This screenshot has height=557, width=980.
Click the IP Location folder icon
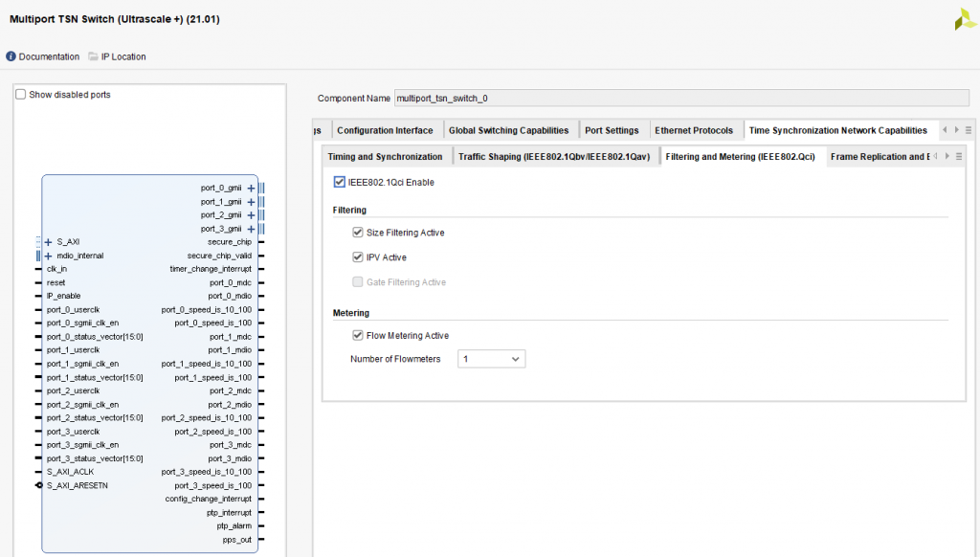pyautogui.click(x=93, y=56)
